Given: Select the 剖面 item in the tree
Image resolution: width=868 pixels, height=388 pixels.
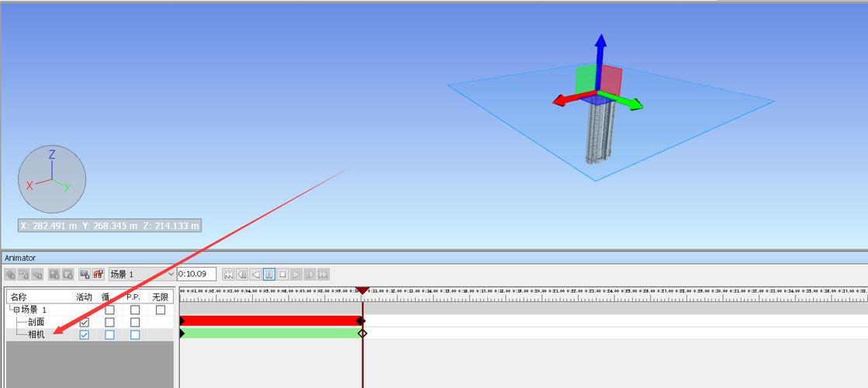Looking at the screenshot, I should [x=36, y=322].
